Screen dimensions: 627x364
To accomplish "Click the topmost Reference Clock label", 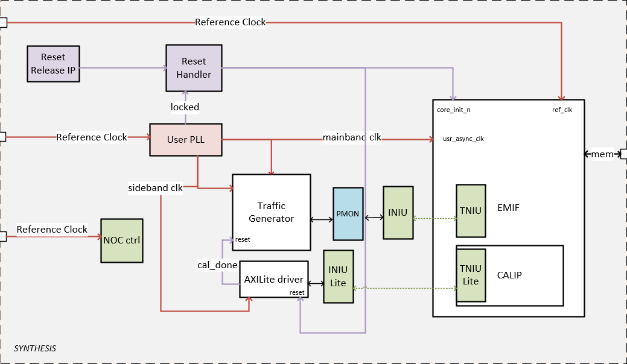I will [231, 22].
